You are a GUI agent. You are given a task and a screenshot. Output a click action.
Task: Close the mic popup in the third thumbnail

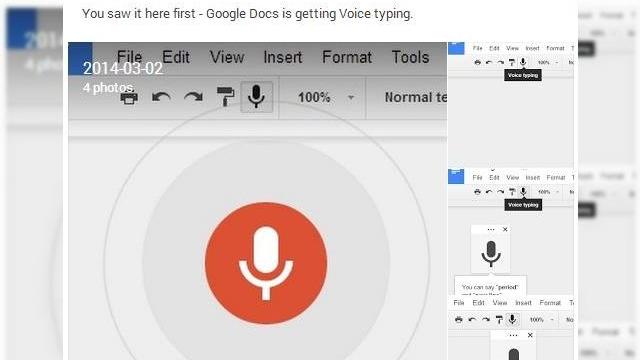click(x=530, y=335)
